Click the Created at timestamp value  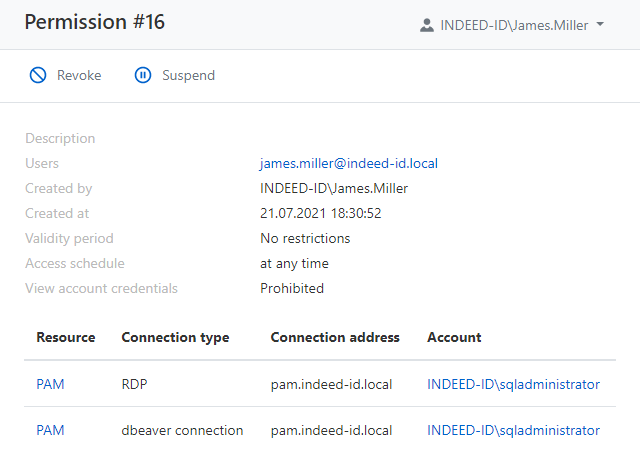pos(321,213)
